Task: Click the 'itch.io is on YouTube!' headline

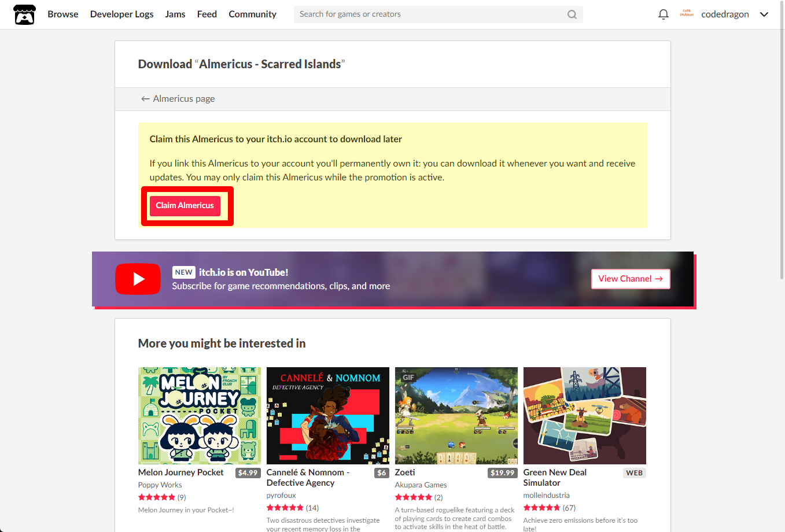Action: (244, 272)
